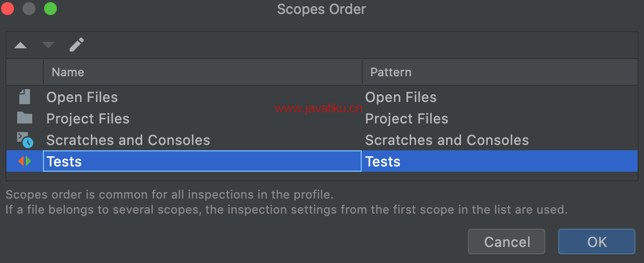Screen dimensions: 644x263
Task: Click the Tests scope orange-green icon
Action: point(25,161)
